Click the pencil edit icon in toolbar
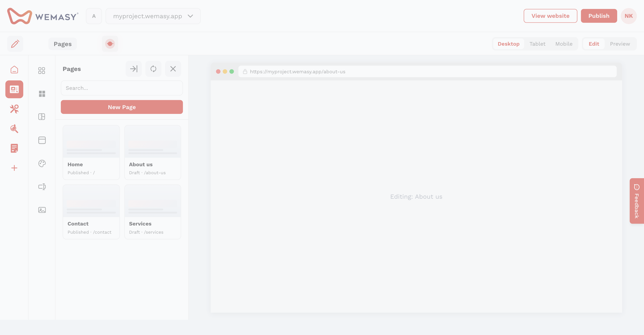 click(15, 44)
